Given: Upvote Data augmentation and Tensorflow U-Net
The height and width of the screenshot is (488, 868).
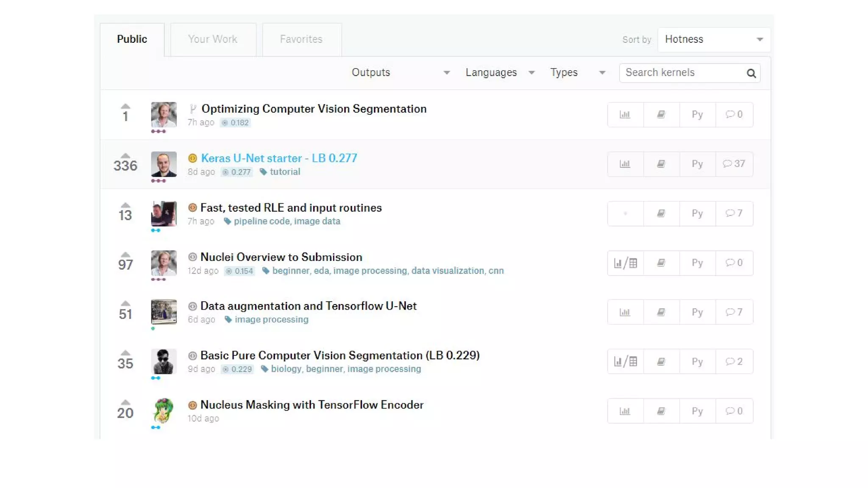Looking at the screenshot, I should (x=125, y=303).
